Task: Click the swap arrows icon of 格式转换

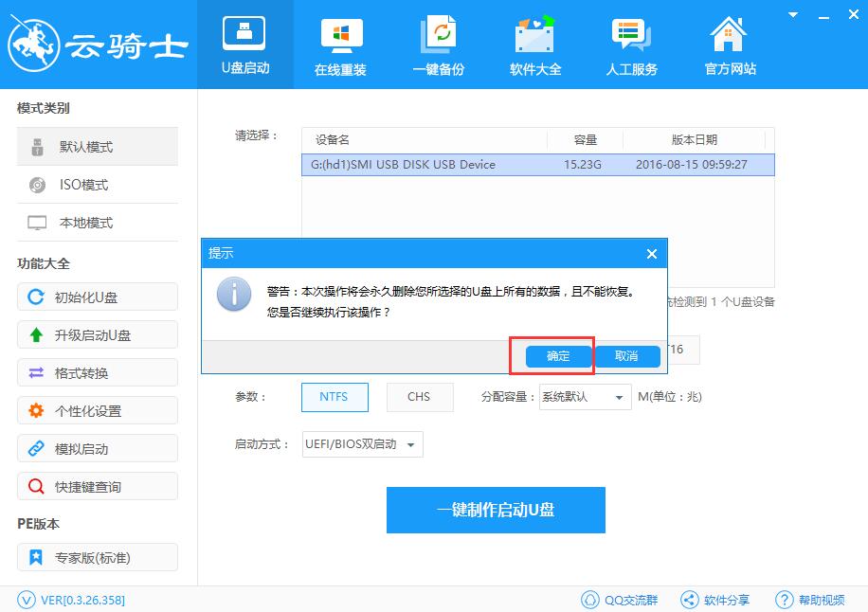Action: click(x=36, y=373)
